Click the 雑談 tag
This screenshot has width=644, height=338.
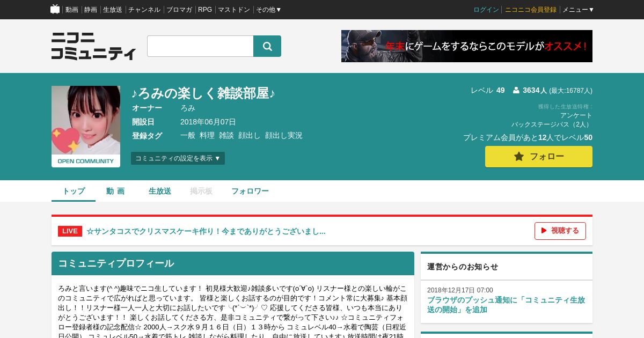[226, 136]
